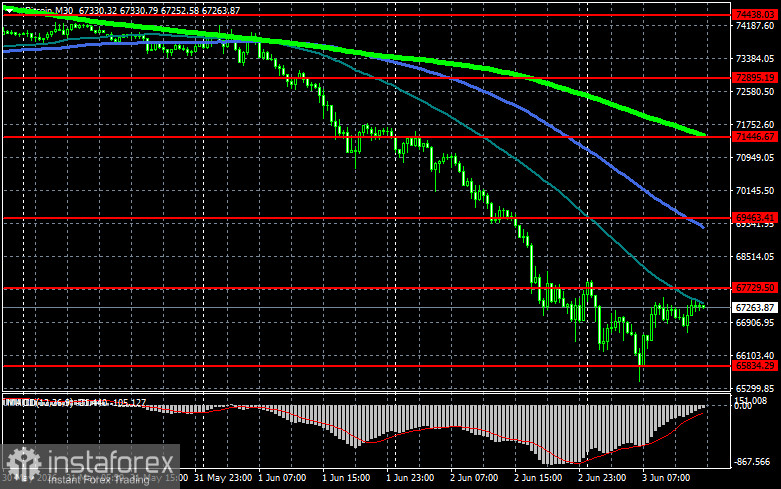Click the 2 Jun 07:00 time label
The image size is (781, 489).
point(474,478)
